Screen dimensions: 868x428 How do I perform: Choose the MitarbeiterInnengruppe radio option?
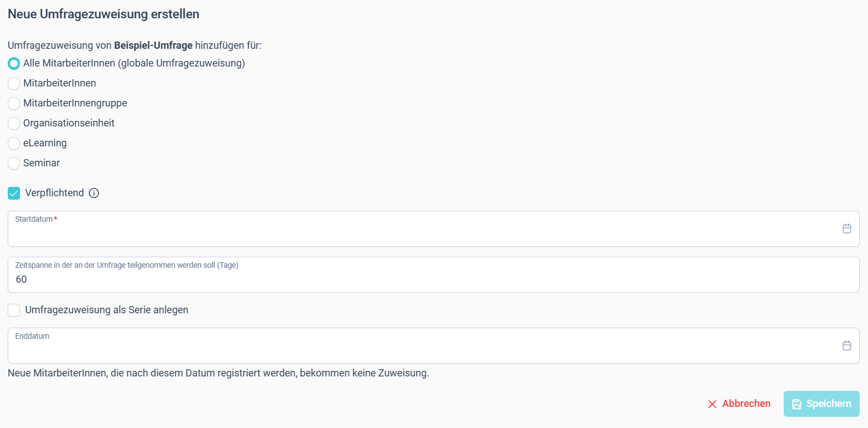coord(14,103)
